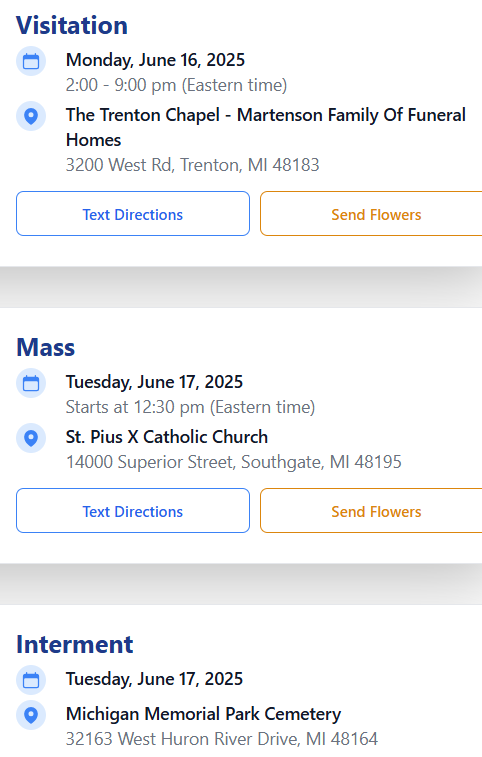Click the 3200 West Rd Trenton address
Viewport: 482px width, 757px height.
point(193,165)
